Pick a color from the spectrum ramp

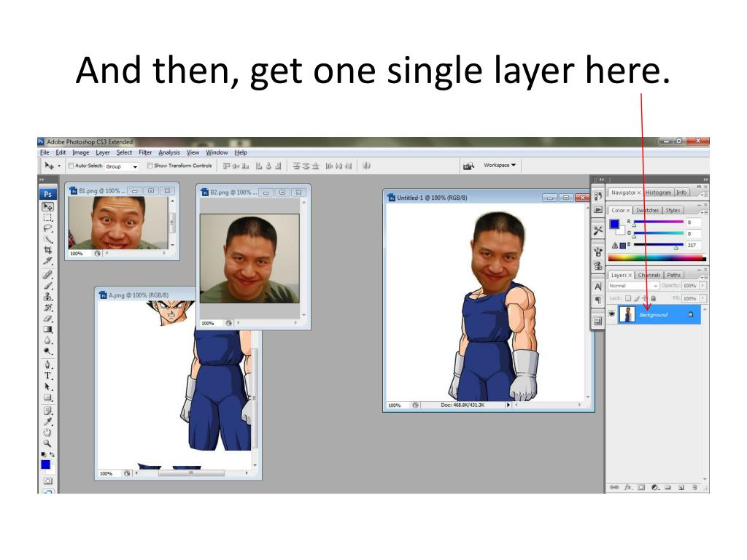pos(657,257)
